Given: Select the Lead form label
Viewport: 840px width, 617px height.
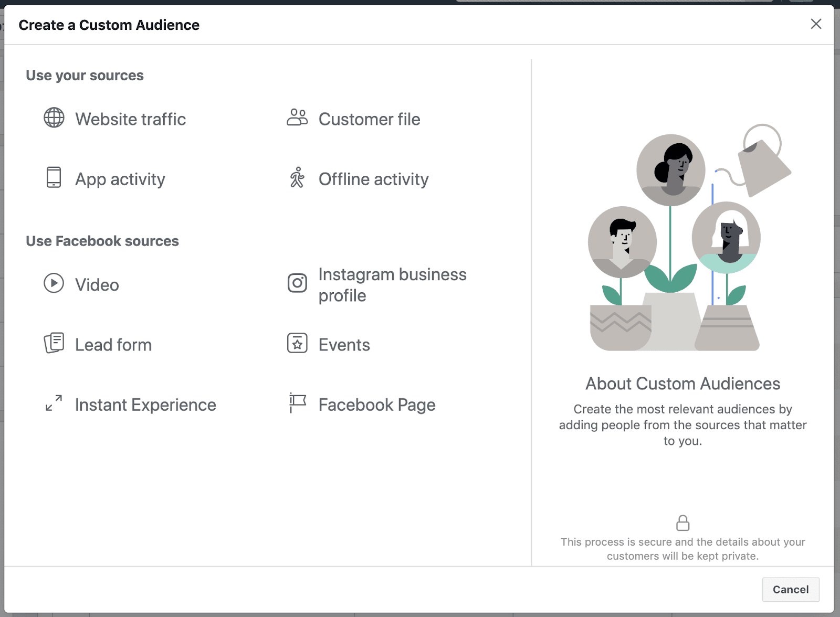Looking at the screenshot, I should (x=113, y=345).
